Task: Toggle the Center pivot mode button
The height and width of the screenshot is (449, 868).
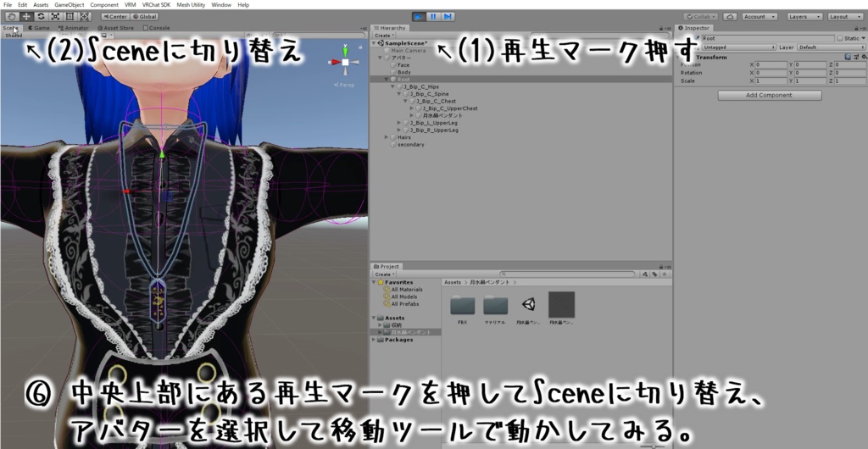Action: (115, 17)
